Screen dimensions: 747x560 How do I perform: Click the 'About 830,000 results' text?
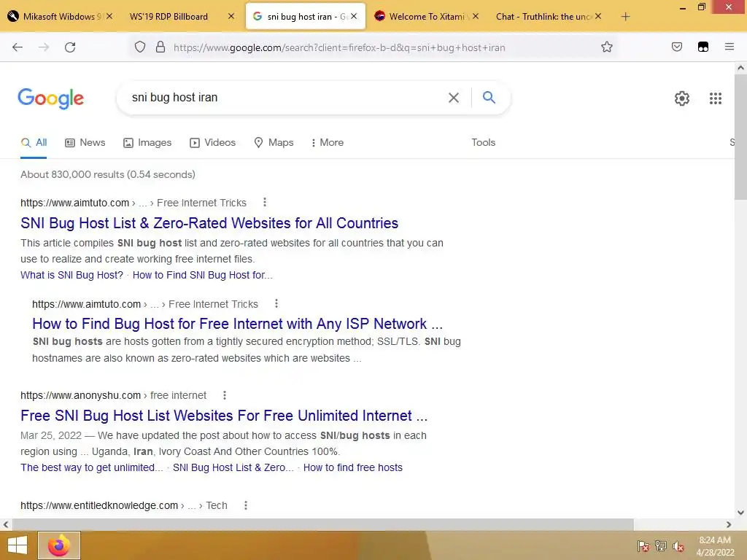[x=108, y=174]
